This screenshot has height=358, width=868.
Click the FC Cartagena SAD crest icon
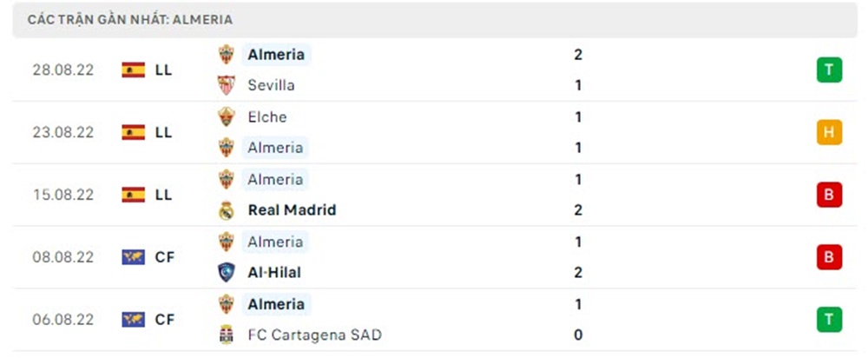pyautogui.click(x=226, y=335)
